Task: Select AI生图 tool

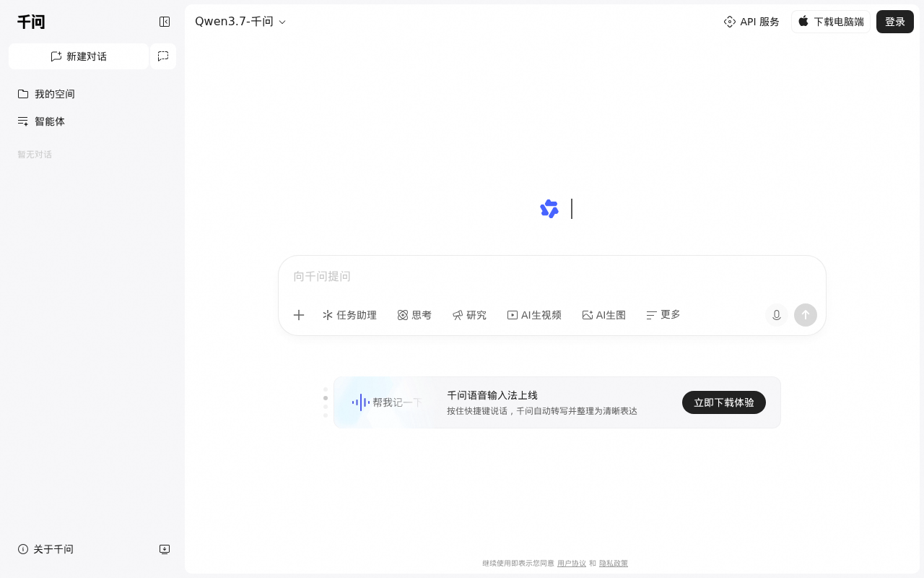Action: 604,315
